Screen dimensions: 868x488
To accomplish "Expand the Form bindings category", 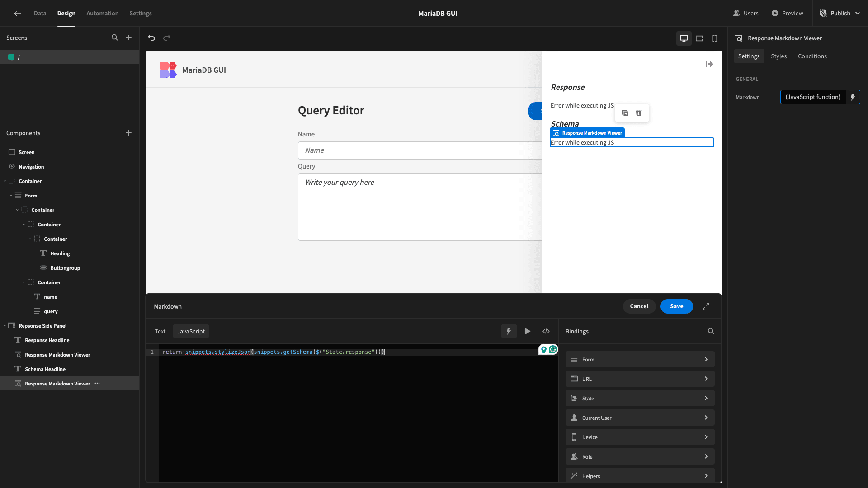I will pyautogui.click(x=640, y=360).
